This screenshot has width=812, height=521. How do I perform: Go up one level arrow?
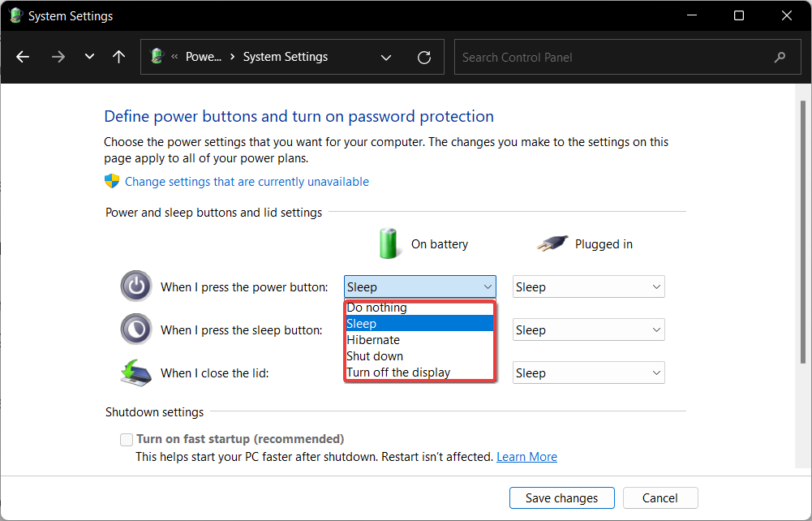tap(118, 57)
